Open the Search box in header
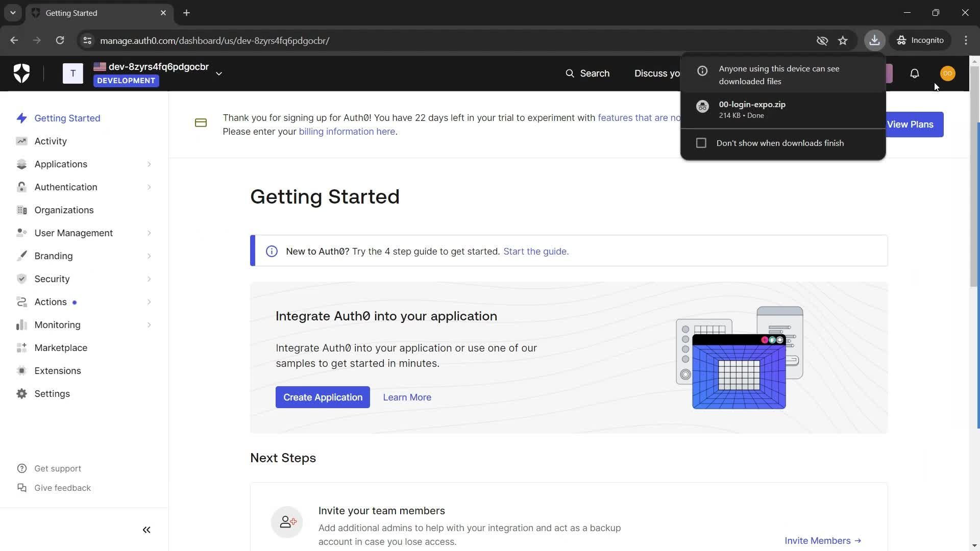 click(587, 73)
